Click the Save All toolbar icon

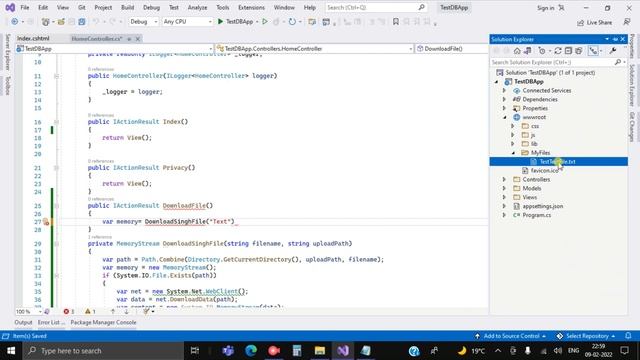[82, 22]
